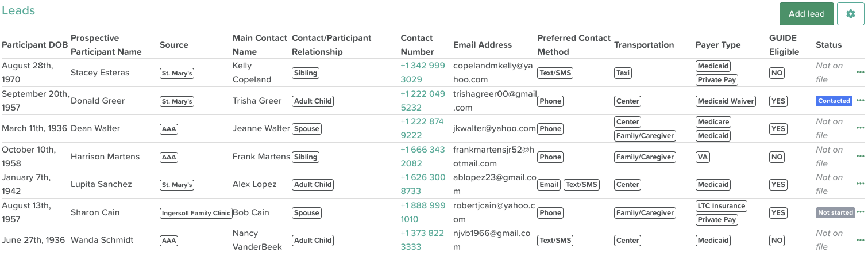Open the more options ellipsis for Sharon Cain

[860, 212]
